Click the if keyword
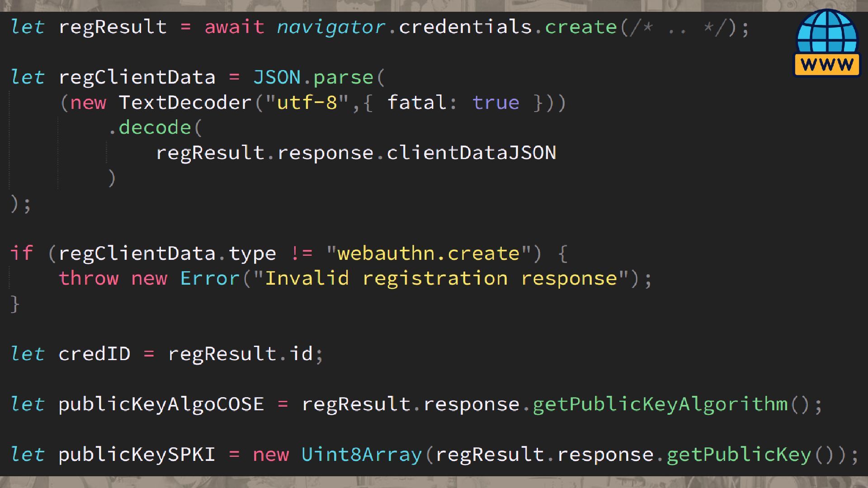The height and width of the screenshot is (488, 868). point(22,253)
